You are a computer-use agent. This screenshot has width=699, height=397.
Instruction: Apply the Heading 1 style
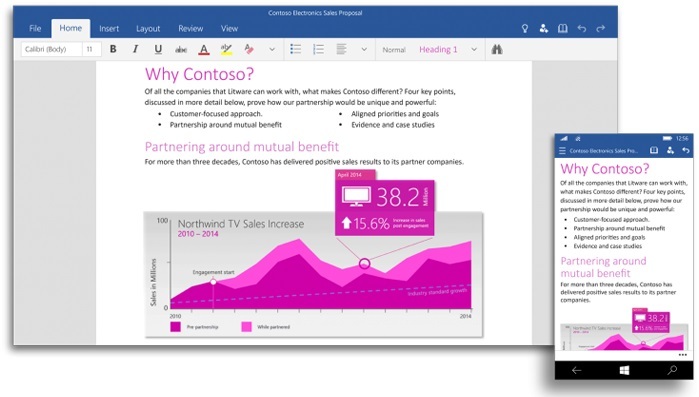coord(438,49)
